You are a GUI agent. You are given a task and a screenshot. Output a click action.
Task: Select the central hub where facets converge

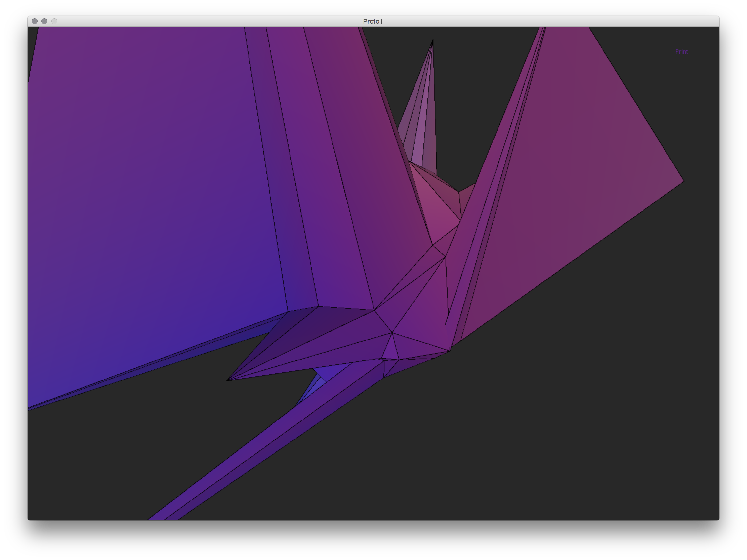393,333
